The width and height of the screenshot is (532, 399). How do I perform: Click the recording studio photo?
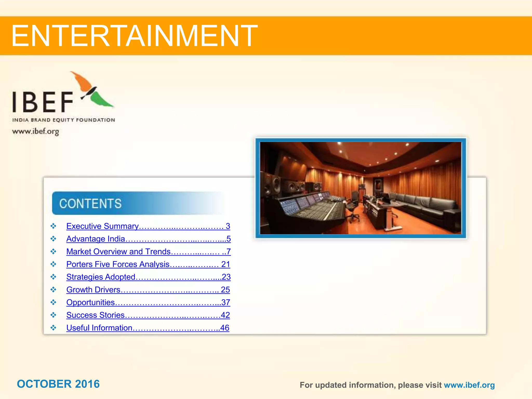tap(361, 188)
